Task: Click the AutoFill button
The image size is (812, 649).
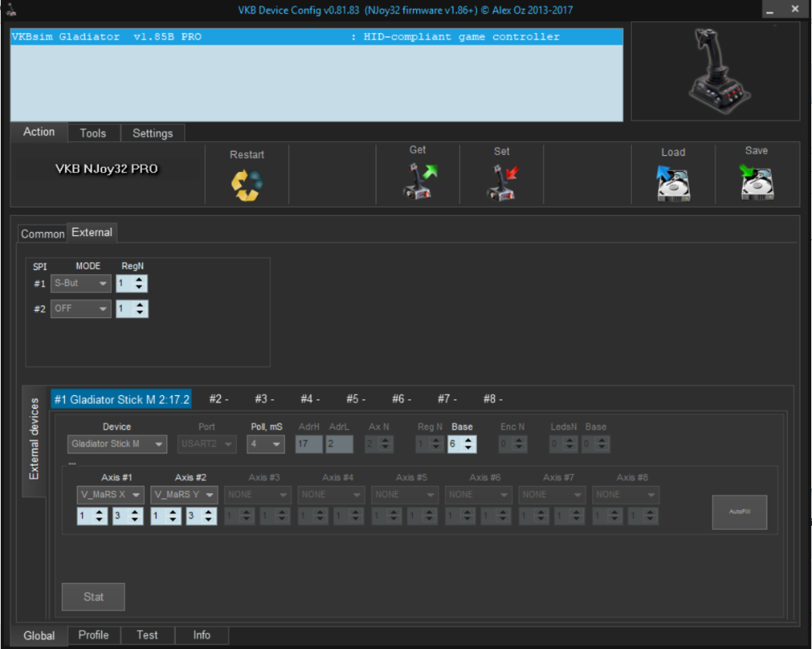Action: pyautogui.click(x=740, y=512)
